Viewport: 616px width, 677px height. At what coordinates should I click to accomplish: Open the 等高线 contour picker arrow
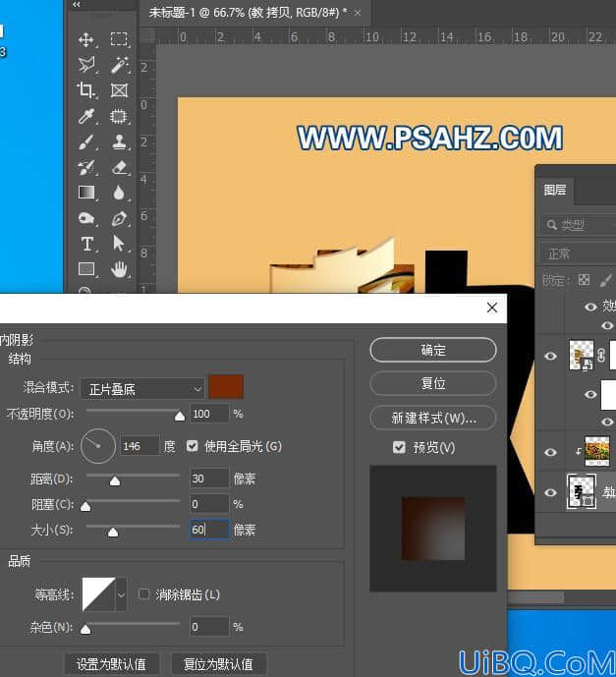click(x=121, y=594)
